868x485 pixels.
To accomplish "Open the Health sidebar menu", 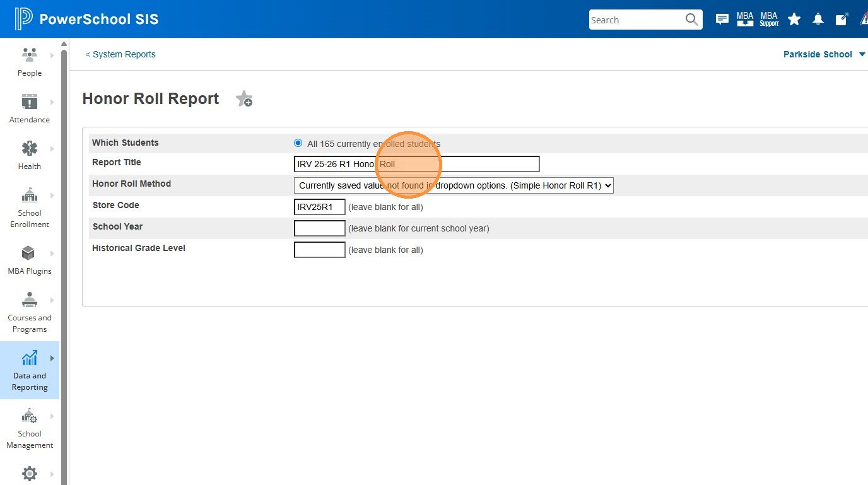I will 30,156.
